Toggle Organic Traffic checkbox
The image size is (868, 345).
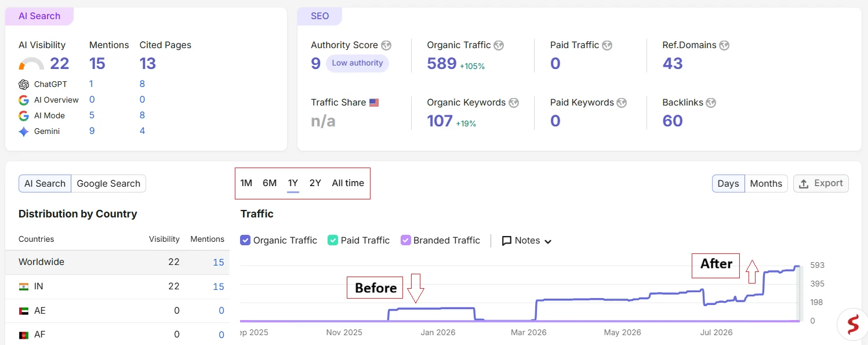tap(245, 240)
